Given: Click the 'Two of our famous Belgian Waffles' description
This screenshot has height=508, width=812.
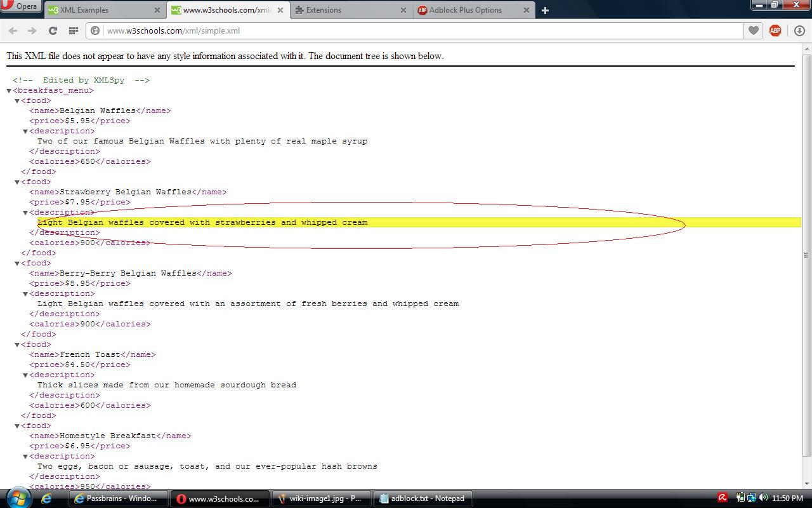Looking at the screenshot, I should 202,141.
